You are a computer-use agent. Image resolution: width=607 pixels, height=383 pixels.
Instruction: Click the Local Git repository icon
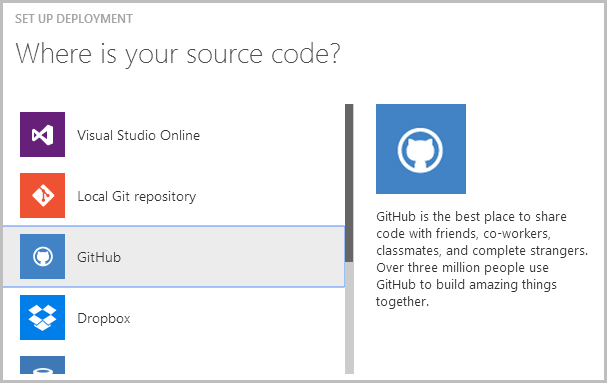[42, 195]
